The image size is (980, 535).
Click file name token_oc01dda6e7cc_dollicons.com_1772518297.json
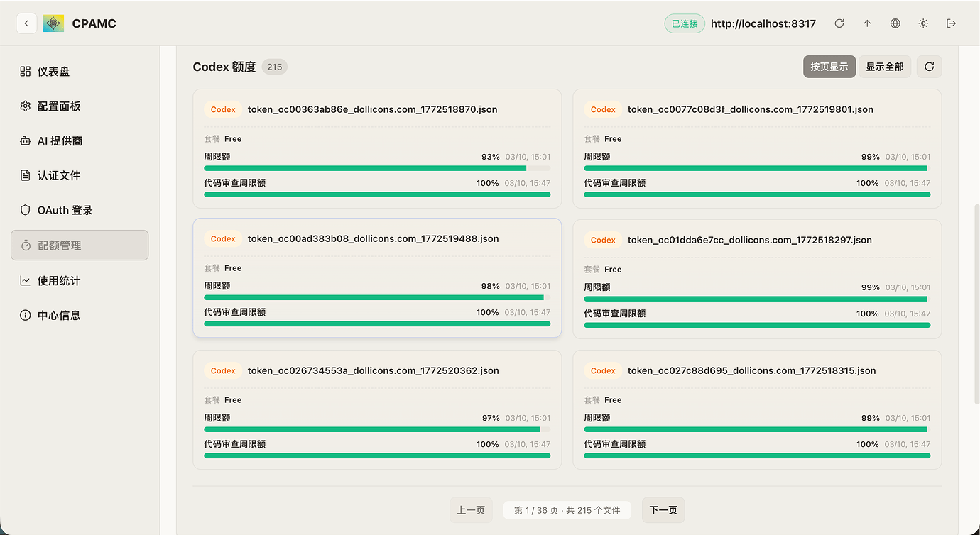point(750,240)
